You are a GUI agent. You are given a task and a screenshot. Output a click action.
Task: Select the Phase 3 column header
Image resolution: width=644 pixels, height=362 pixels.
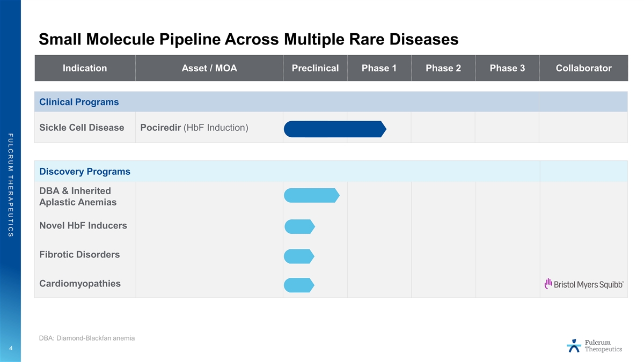click(507, 68)
